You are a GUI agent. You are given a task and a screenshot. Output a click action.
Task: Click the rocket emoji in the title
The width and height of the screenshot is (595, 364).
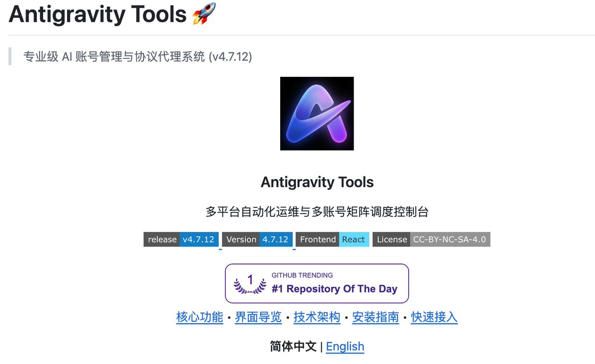(x=204, y=13)
